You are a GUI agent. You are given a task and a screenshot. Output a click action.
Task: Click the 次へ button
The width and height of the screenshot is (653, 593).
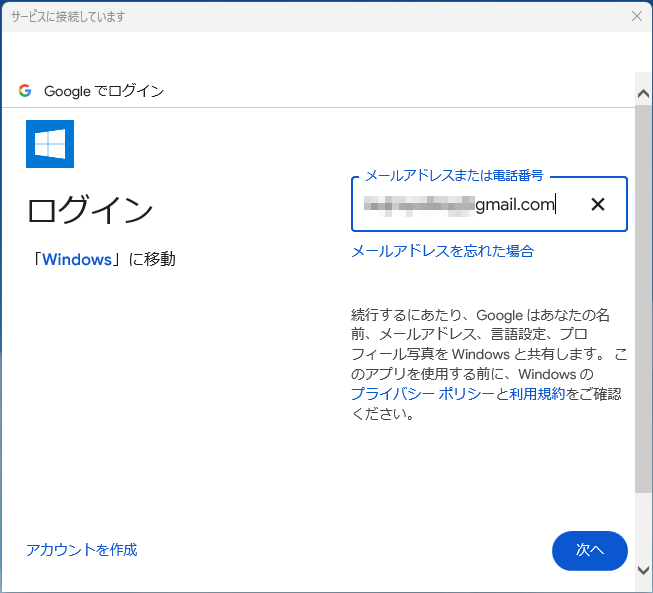point(590,551)
